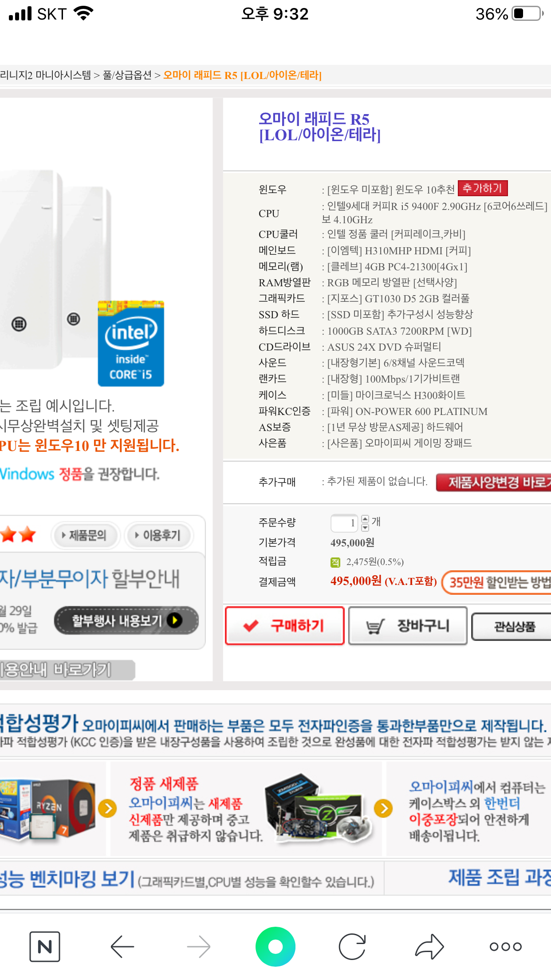Add to cart with 장바구니 button
The height and width of the screenshot is (980, 551).
pos(408,626)
